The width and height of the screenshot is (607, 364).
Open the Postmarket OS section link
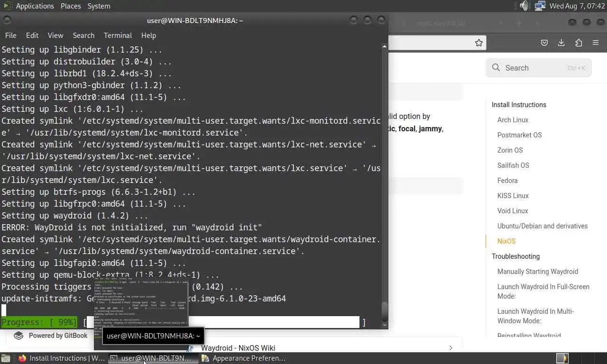[519, 135]
